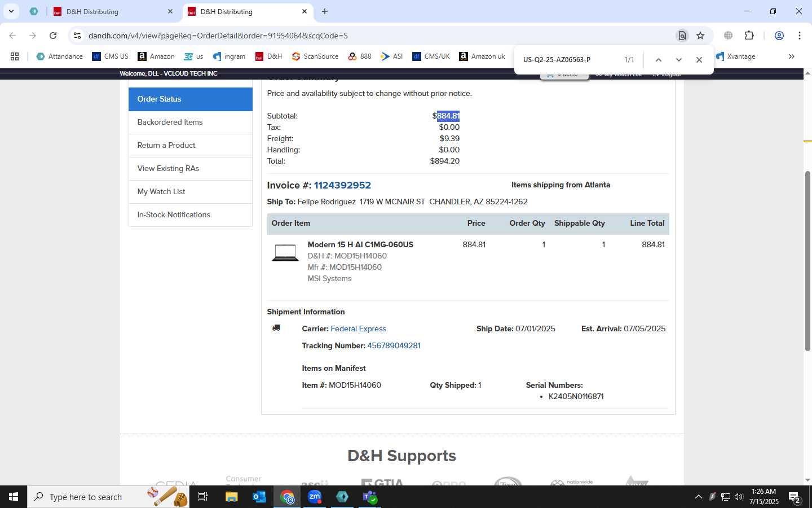
Task: Open the Amazon uk bookmark
Action: click(482, 56)
